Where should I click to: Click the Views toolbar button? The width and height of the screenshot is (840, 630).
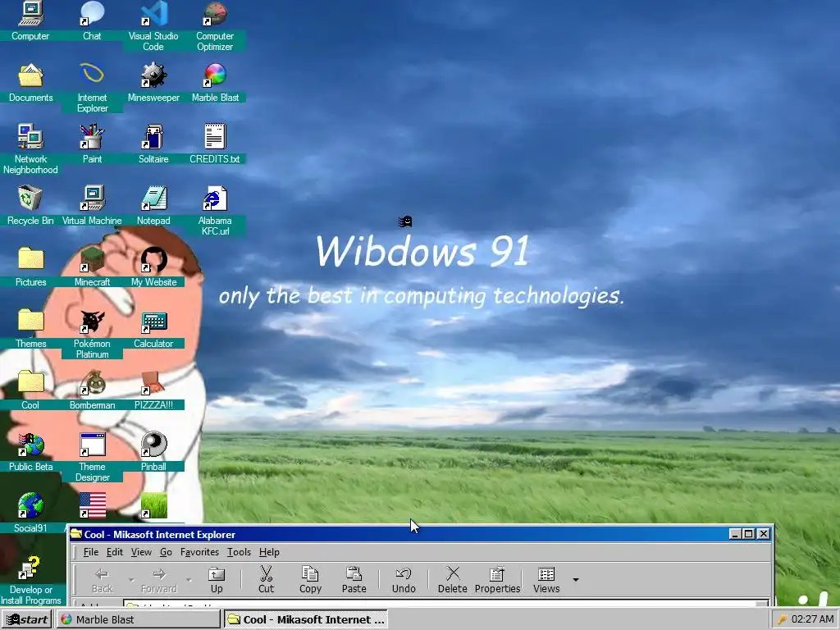[546, 580]
